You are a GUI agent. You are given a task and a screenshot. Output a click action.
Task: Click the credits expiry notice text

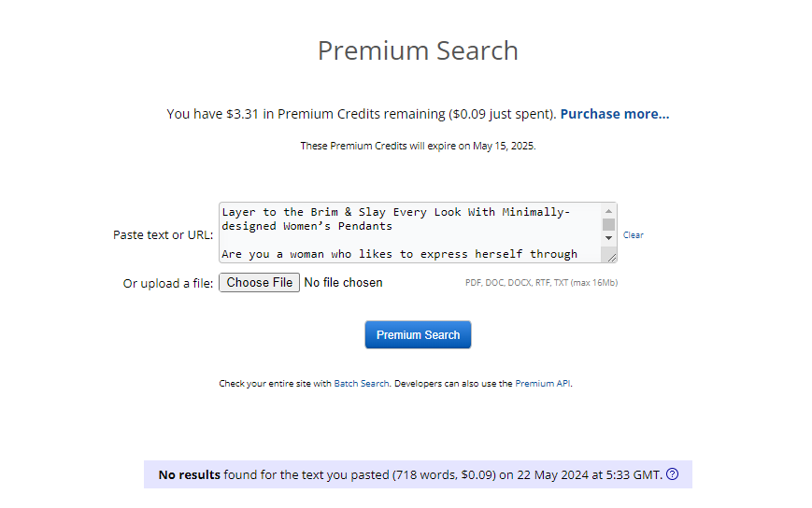point(418,146)
